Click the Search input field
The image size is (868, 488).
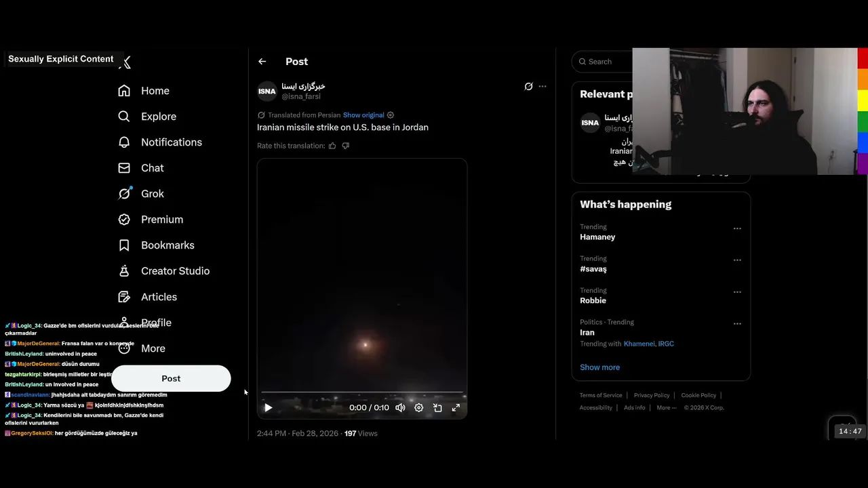pos(604,62)
